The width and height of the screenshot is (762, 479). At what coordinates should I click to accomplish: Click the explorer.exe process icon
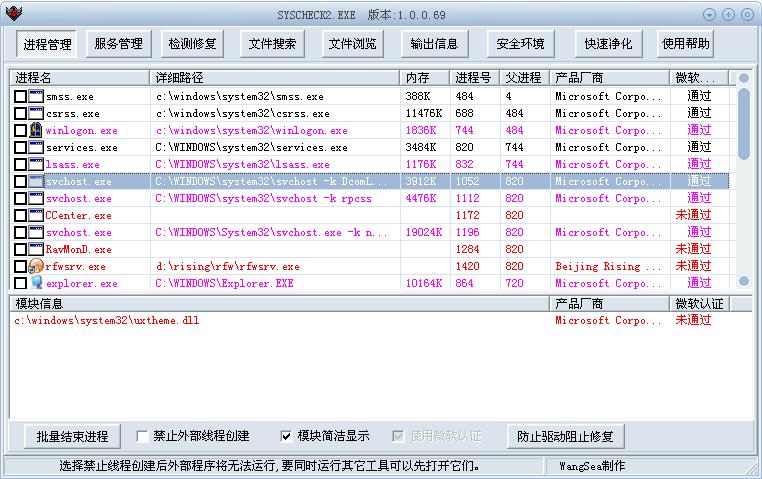click(36, 283)
